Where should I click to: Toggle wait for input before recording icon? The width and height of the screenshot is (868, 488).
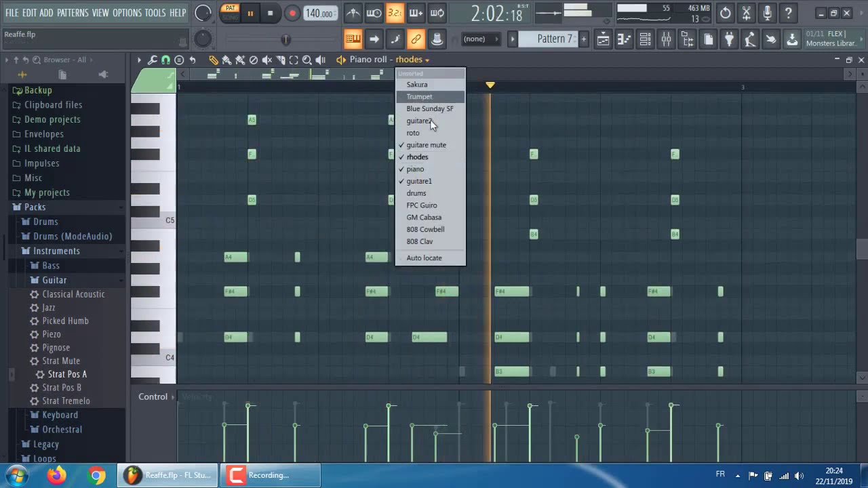coord(374,13)
